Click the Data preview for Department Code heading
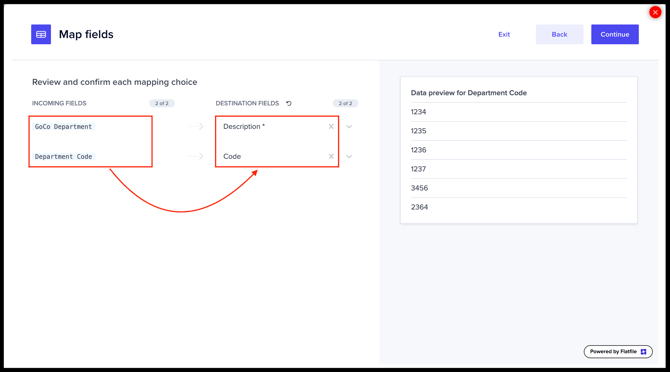Screen dimensions: 670x372 pyautogui.click(x=468, y=93)
